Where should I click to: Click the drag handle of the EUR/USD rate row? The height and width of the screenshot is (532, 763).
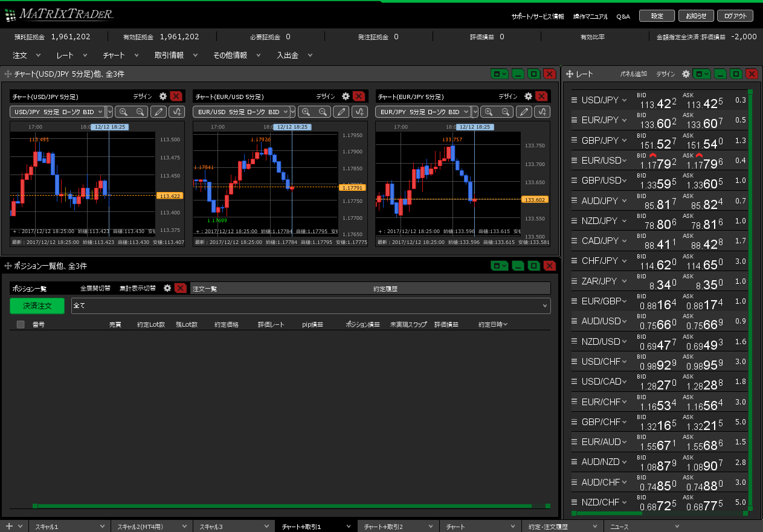click(575, 161)
